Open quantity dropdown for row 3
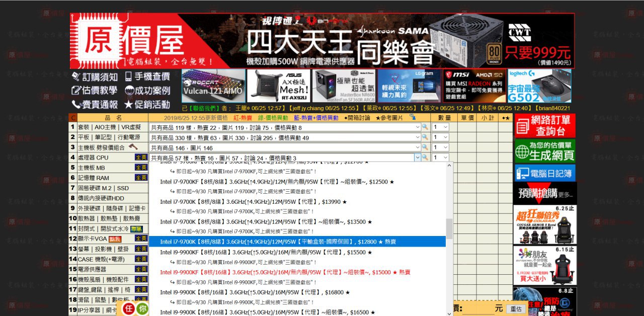The width and height of the screenshot is (644, 316). coord(440,147)
